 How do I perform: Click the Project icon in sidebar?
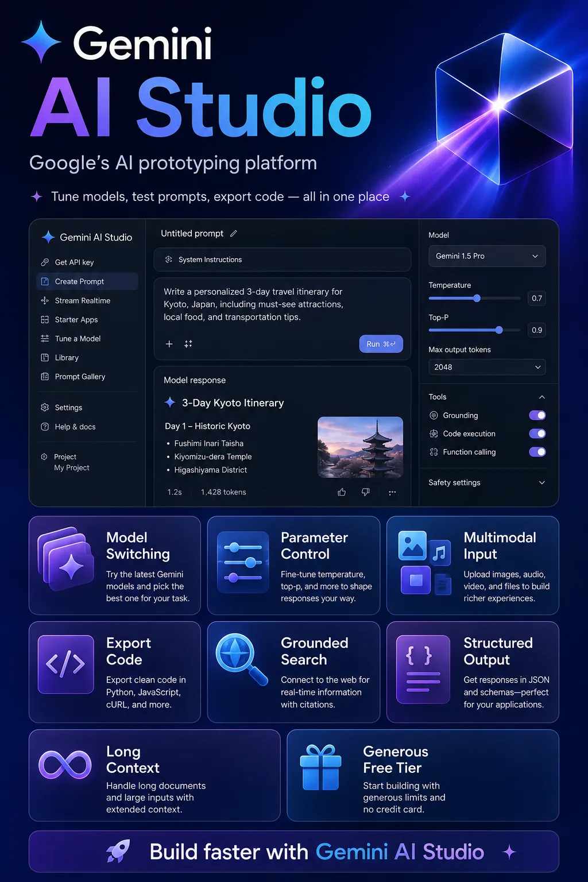(x=44, y=457)
